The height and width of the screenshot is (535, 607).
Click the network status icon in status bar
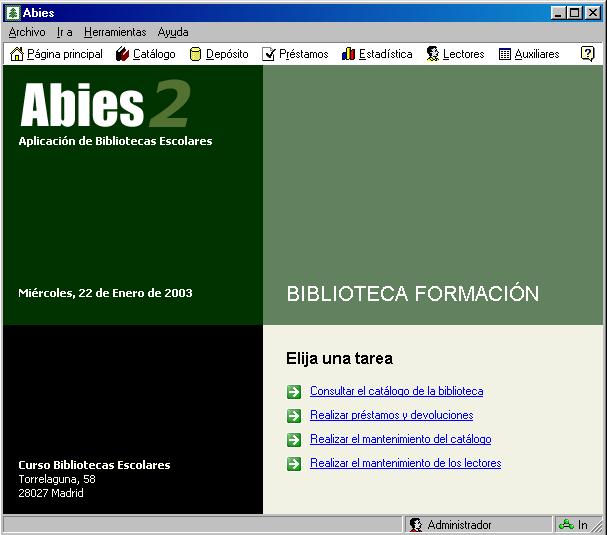coord(566,525)
